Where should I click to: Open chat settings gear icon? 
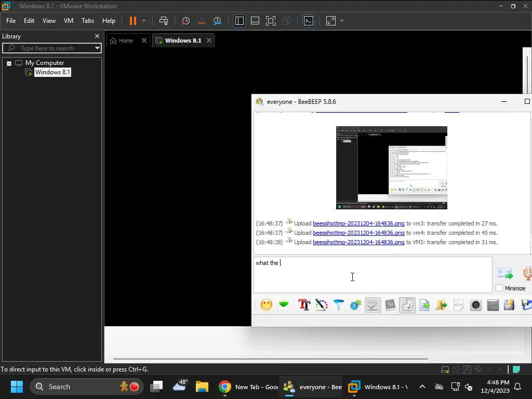[x=355, y=304]
